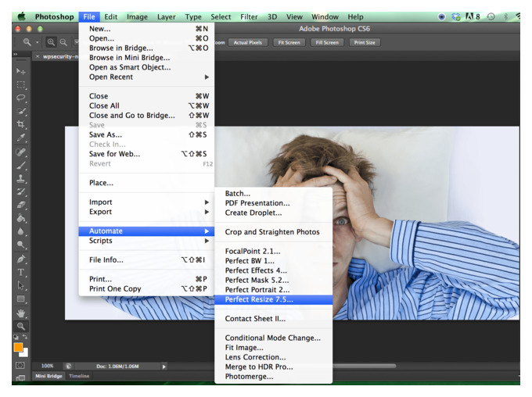Open the Edit menu
This screenshot has height=397, width=532.
click(x=110, y=17)
